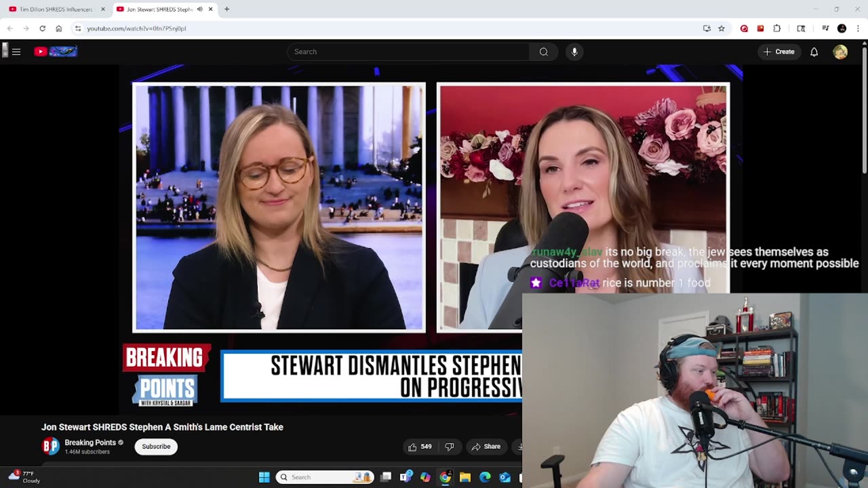This screenshot has width=868, height=488.
Task: Open the red circular extension icon
Action: tap(744, 28)
